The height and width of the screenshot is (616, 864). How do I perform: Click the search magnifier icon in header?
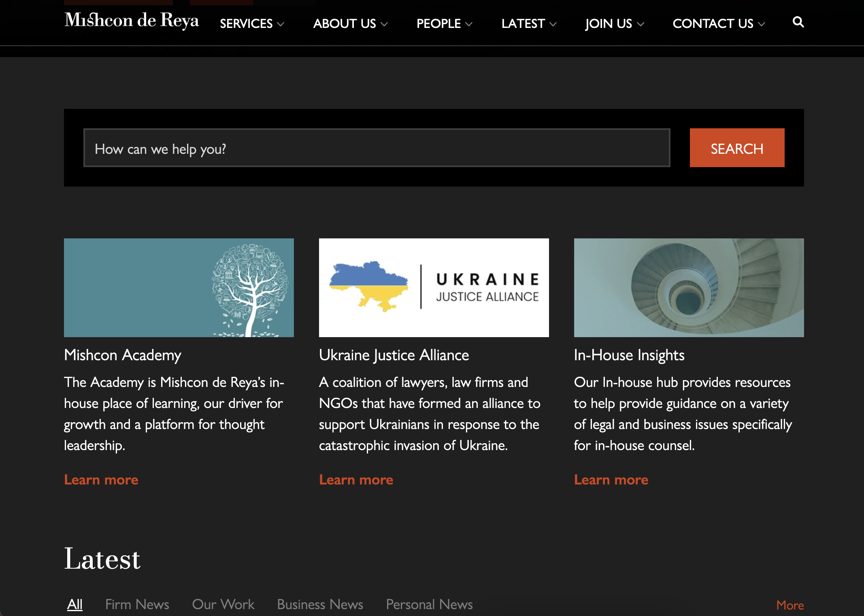(x=798, y=22)
